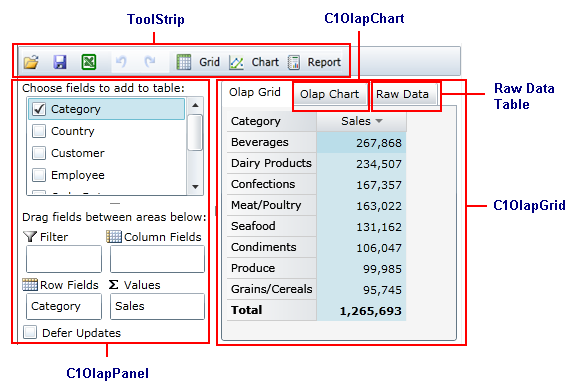The width and height of the screenshot is (572, 389).
Task: Select the Seafood row header
Action: pyautogui.click(x=271, y=226)
